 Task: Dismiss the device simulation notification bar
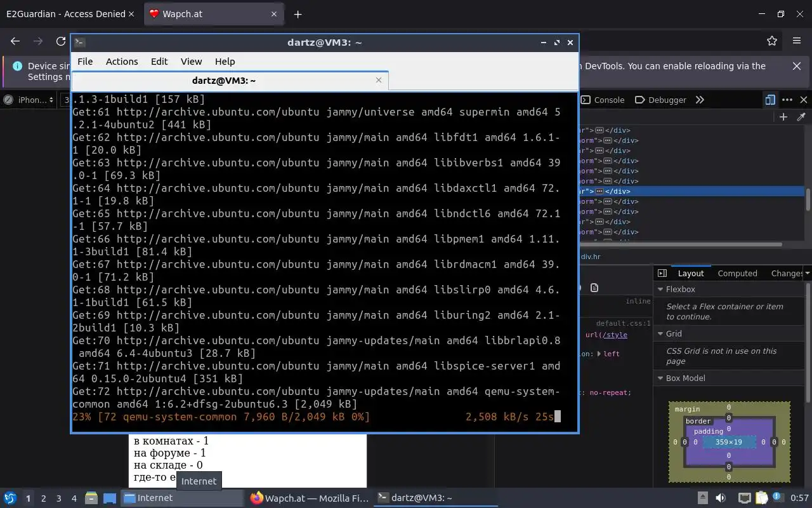click(797, 66)
